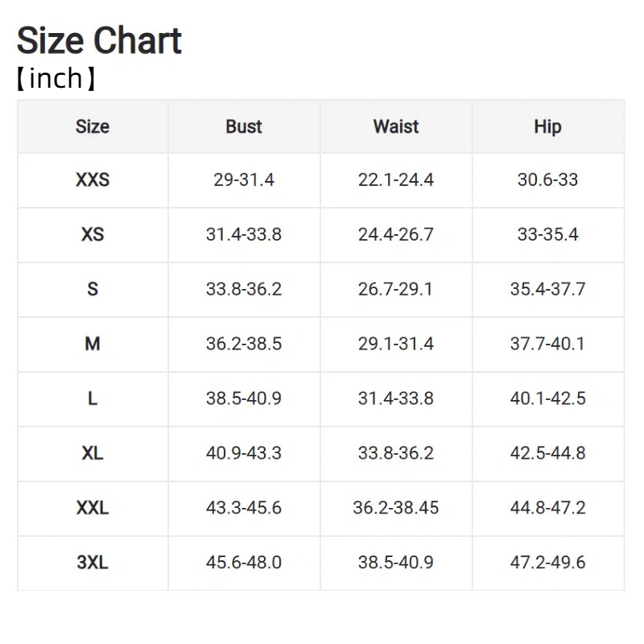Click the Size Chart title
The image size is (644, 644).
(99, 40)
